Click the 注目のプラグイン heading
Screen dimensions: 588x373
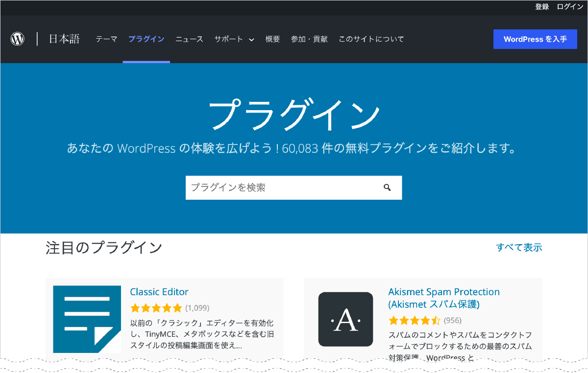104,248
